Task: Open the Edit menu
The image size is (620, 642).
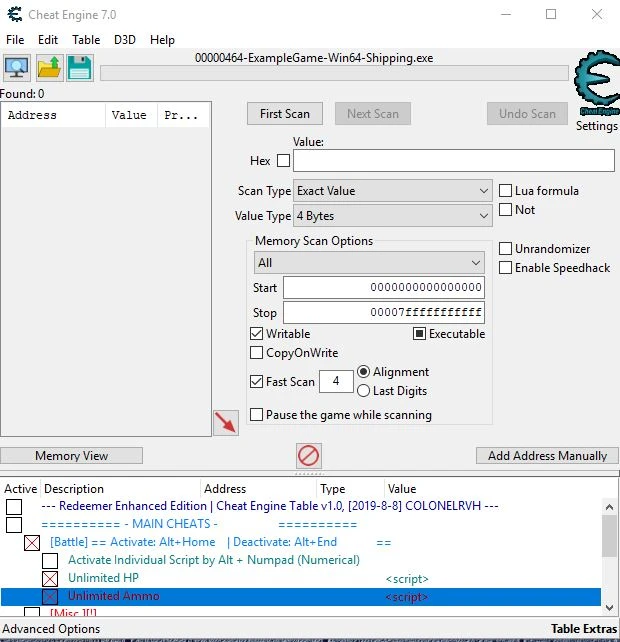Action: (48, 40)
